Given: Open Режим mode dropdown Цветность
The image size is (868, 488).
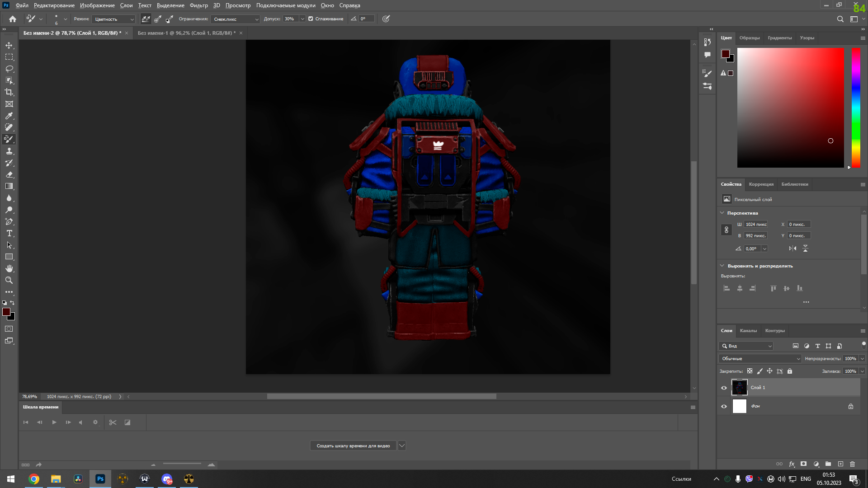Looking at the screenshot, I should [113, 19].
